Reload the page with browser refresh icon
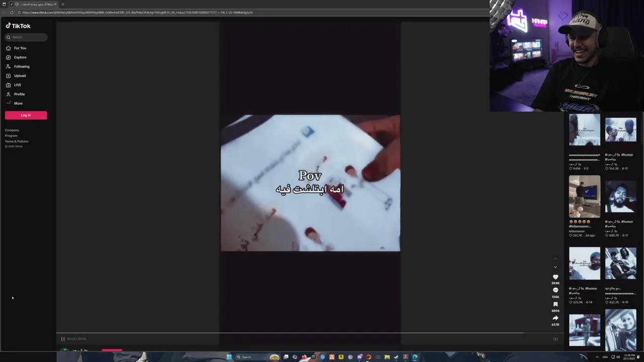The image size is (644, 362). [x=12, y=13]
